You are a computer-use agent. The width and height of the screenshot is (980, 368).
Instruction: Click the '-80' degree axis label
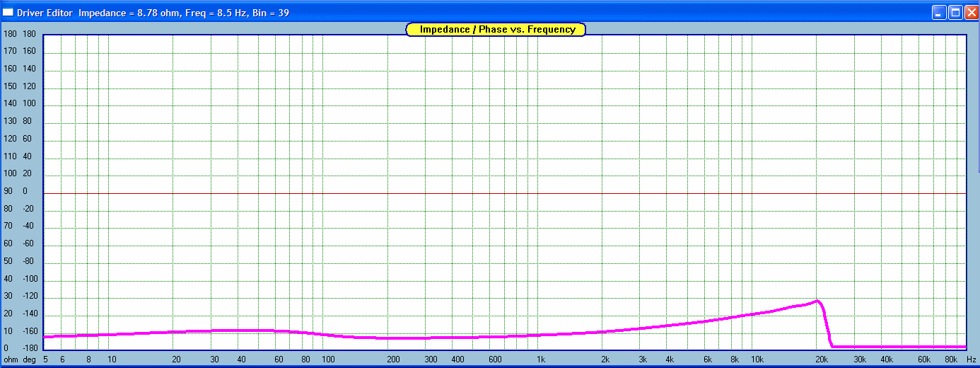click(28, 261)
